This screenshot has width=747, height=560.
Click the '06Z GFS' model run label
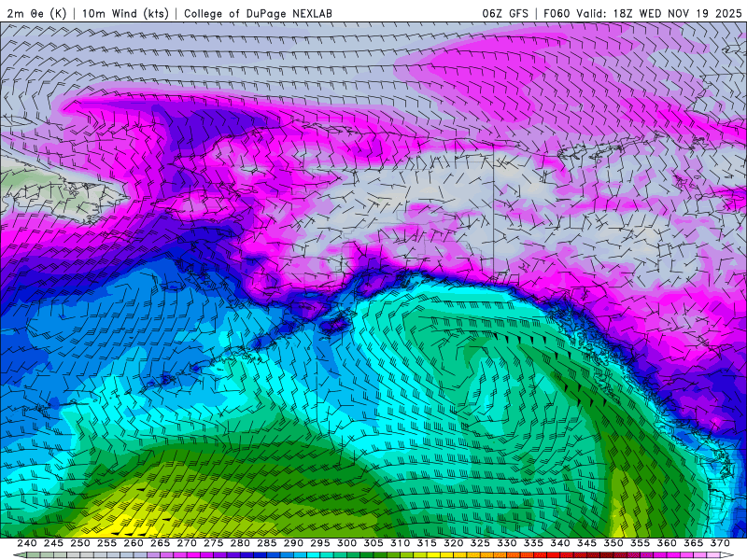pos(505,13)
